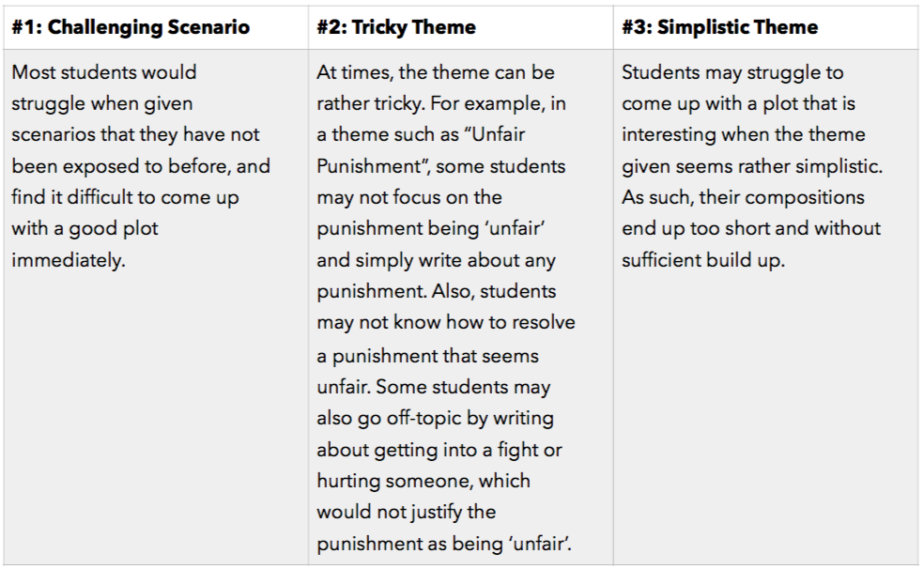This screenshot has height=569, width=924.
Task: Click the line 'punishment being unfair'
Action: (430, 228)
